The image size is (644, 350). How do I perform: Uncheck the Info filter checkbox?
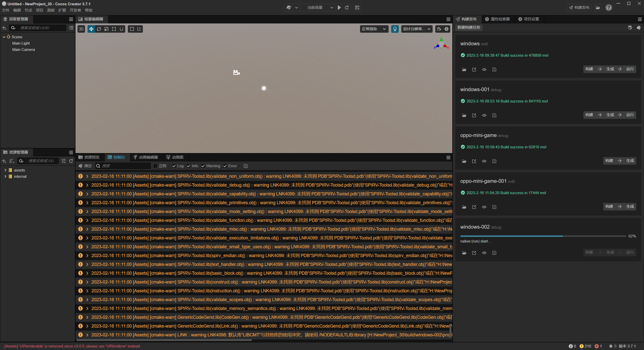[188, 166]
